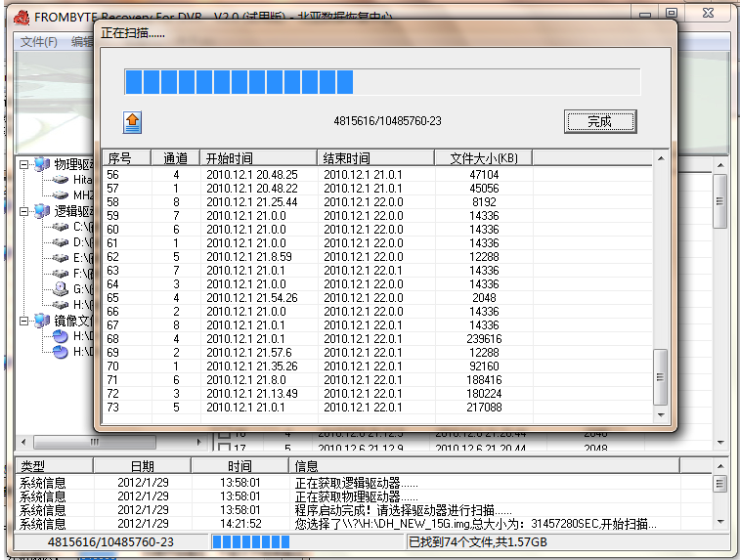Sort scan results by 结束时间 column header
Viewport: 740px width, 560px height.
pyautogui.click(x=375, y=158)
